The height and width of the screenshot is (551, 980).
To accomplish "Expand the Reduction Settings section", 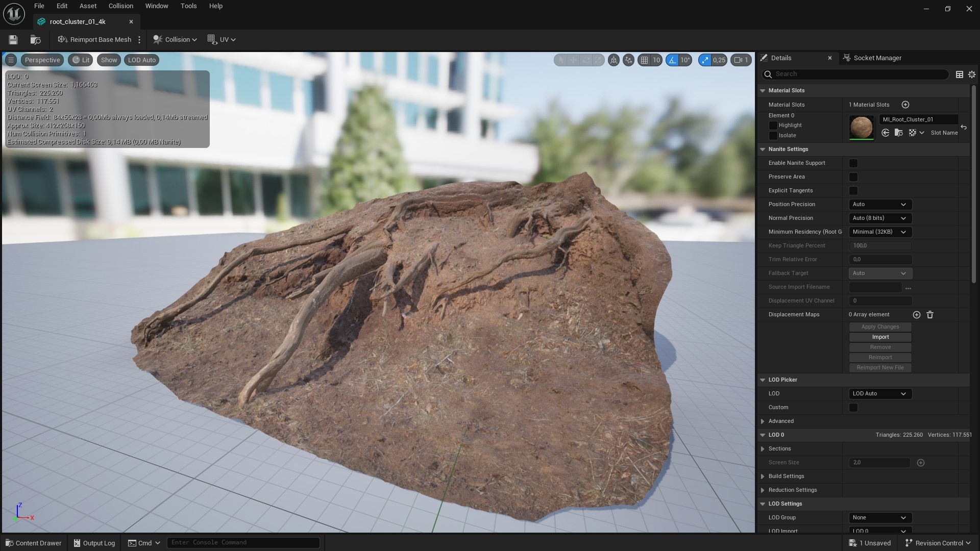I will [763, 490].
